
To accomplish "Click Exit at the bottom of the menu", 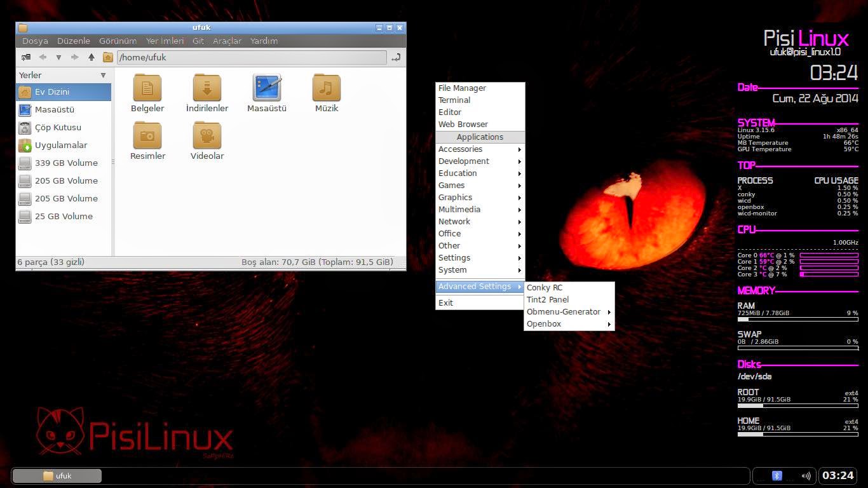I will 445,302.
